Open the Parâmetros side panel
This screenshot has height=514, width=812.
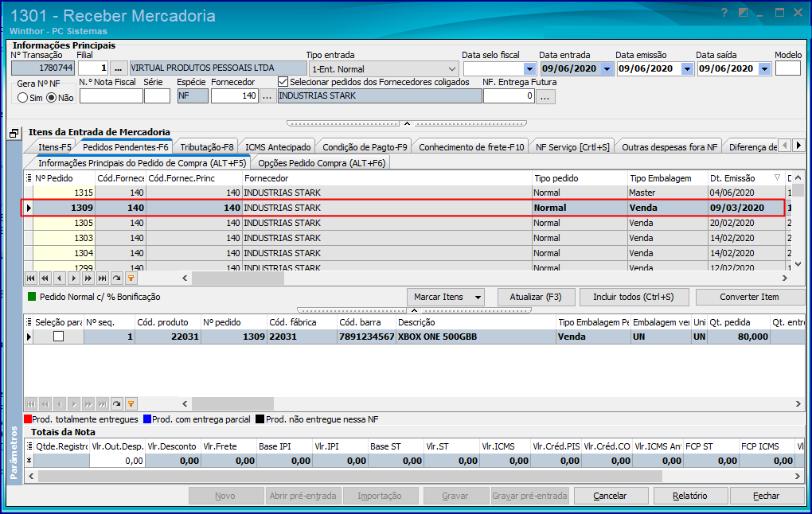pos(14,451)
